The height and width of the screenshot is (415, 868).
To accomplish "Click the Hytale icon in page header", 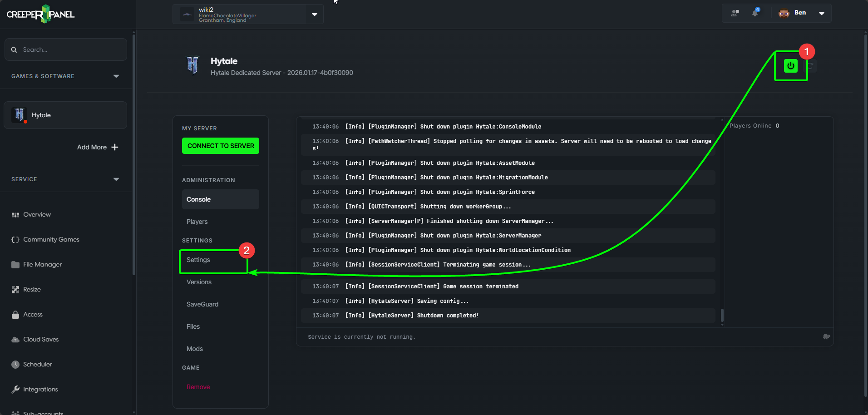I will [x=193, y=65].
